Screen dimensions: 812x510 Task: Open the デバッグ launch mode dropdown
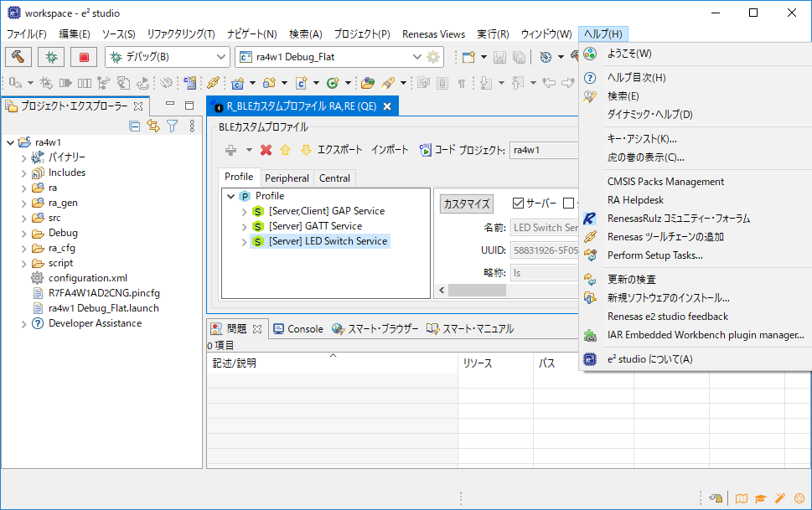[x=221, y=57]
